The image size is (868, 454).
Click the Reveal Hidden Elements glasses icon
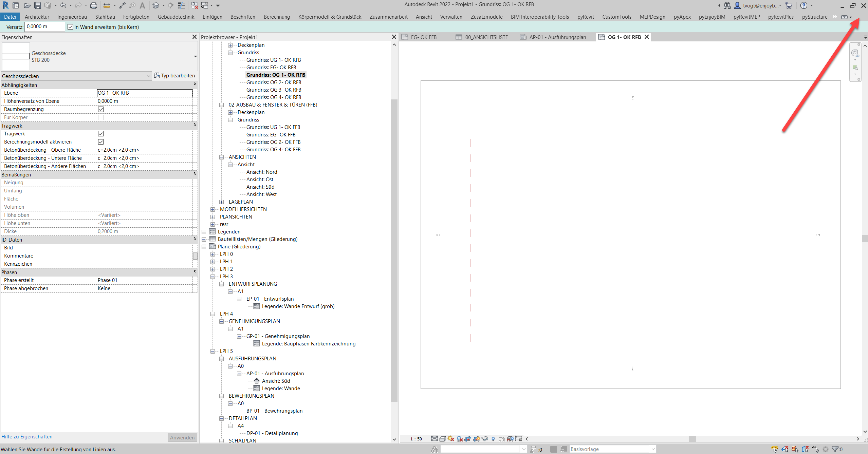485,438
